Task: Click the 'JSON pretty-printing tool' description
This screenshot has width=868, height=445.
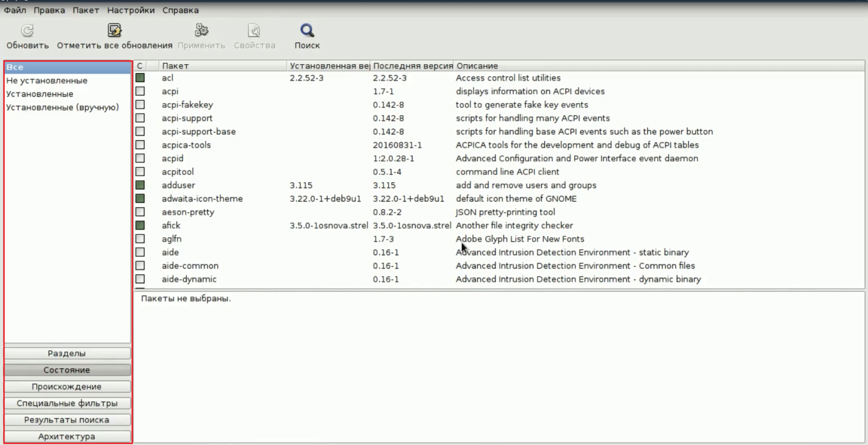Action: pyautogui.click(x=506, y=212)
